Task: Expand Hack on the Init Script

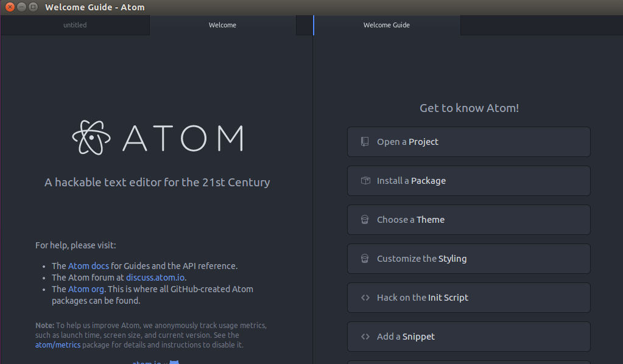Action: 469,297
